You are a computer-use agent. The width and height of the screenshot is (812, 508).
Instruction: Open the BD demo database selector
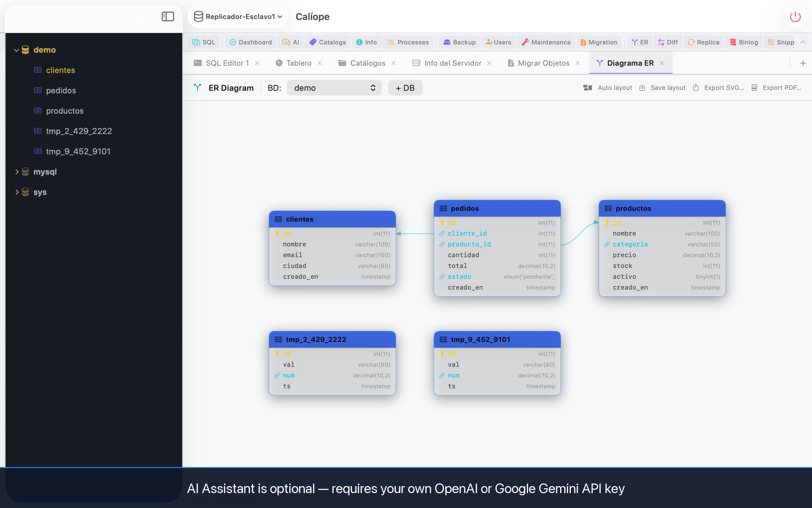click(x=334, y=88)
